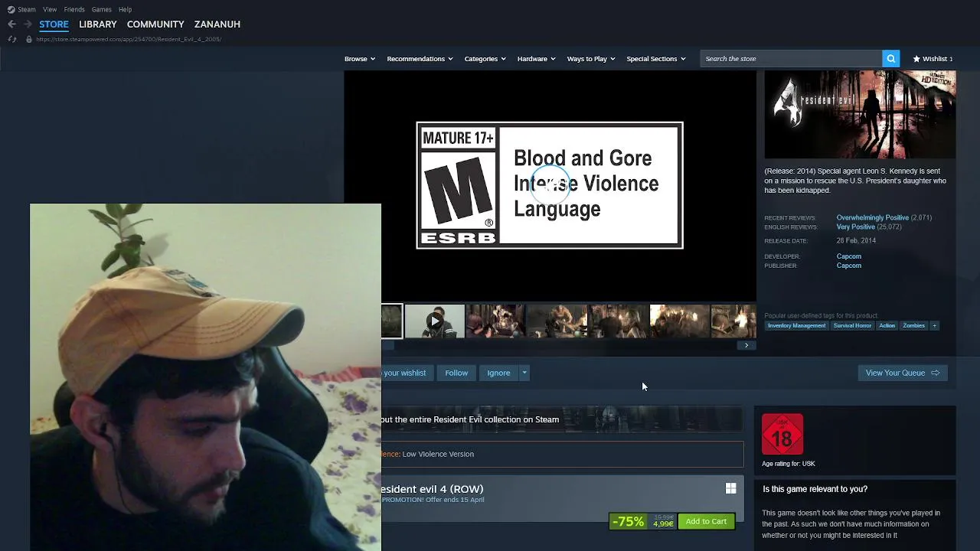
Task: Open the Capcom developer link
Action: [848, 256]
